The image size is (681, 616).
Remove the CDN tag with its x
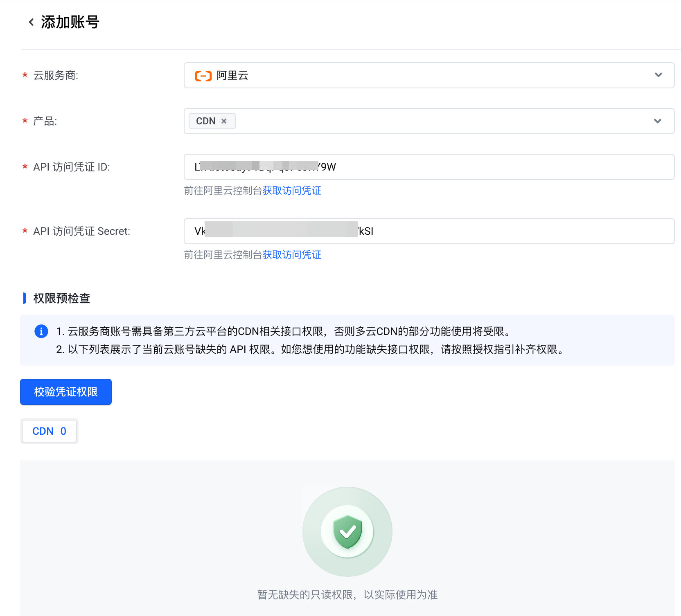[x=224, y=121]
